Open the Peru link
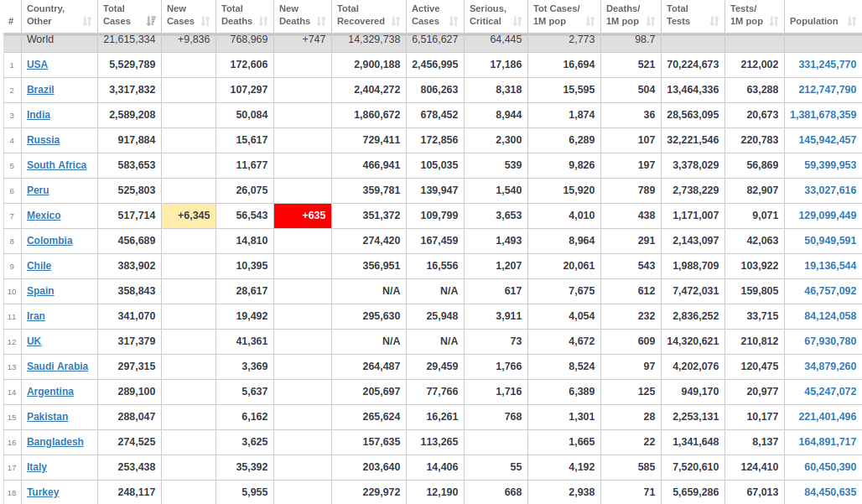 coord(38,190)
